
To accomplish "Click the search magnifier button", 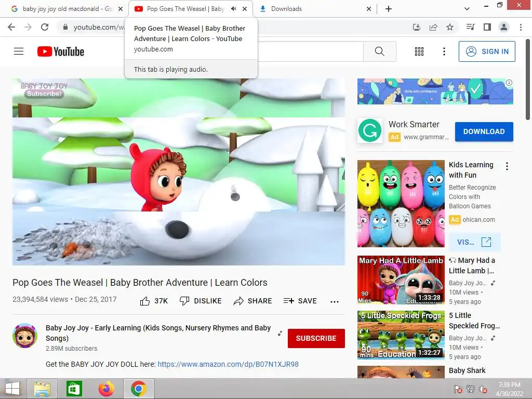I will click(x=380, y=51).
